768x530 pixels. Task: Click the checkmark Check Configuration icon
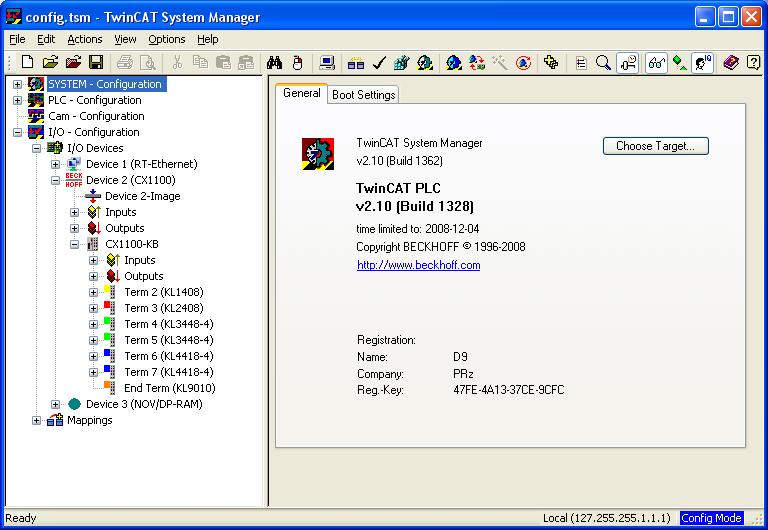[379, 62]
